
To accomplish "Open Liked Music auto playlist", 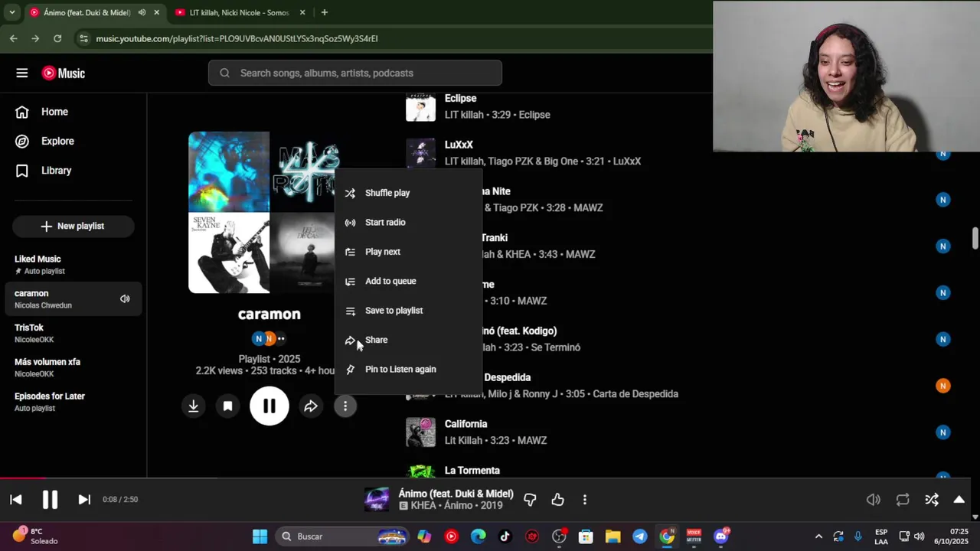I will [x=73, y=265].
